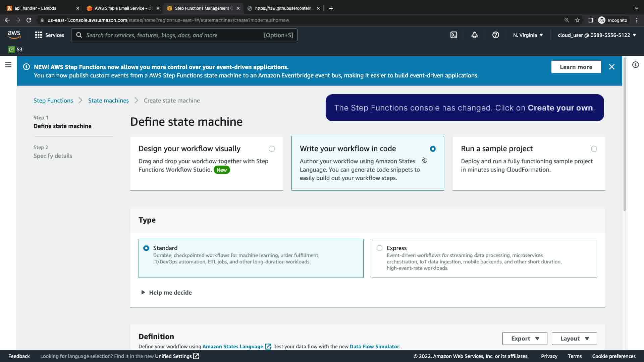The image size is (644, 362).
Task: Open the Export dropdown
Action: click(525, 339)
